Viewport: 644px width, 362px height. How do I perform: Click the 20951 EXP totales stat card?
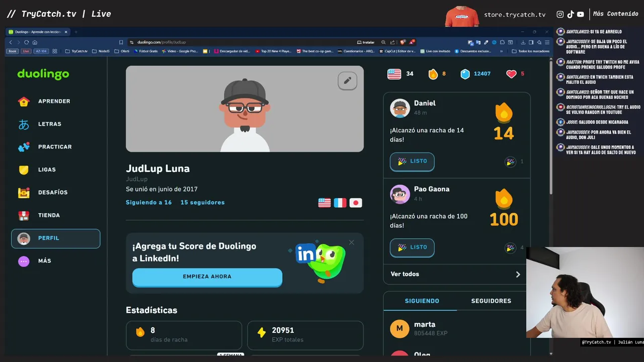(x=305, y=335)
